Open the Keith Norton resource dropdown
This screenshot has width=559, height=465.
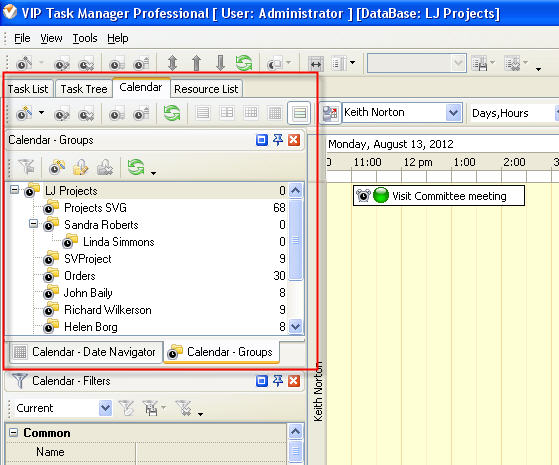click(x=453, y=113)
